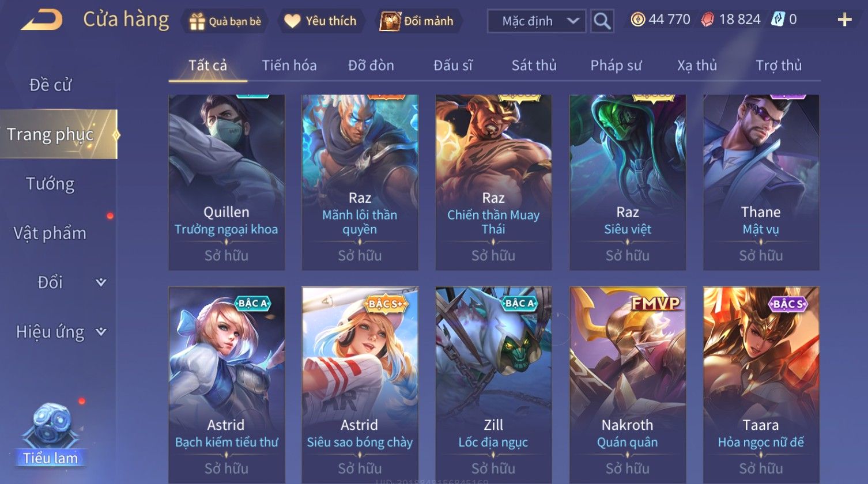The image size is (868, 484).
Task: Click the gift icon in Quà bạn bè
Action: click(x=197, y=21)
